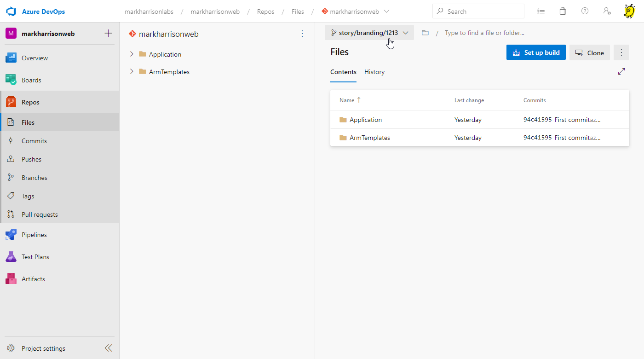Click the Azure DevOps logo icon
644x359 pixels.
coord(11,12)
